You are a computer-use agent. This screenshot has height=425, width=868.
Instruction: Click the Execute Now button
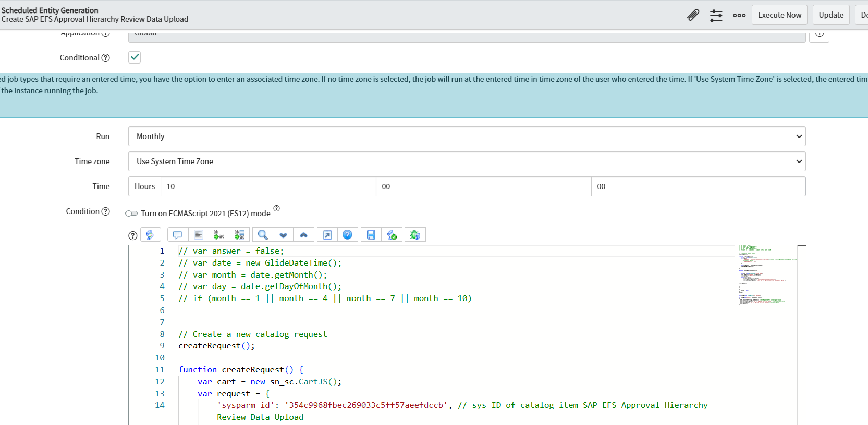pos(779,15)
